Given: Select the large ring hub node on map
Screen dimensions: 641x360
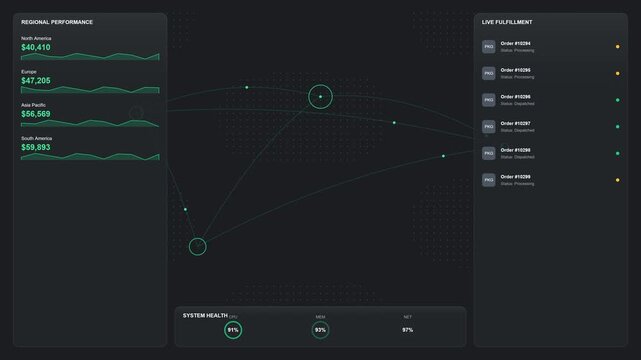Looking at the screenshot, I should pyautogui.click(x=320, y=97).
